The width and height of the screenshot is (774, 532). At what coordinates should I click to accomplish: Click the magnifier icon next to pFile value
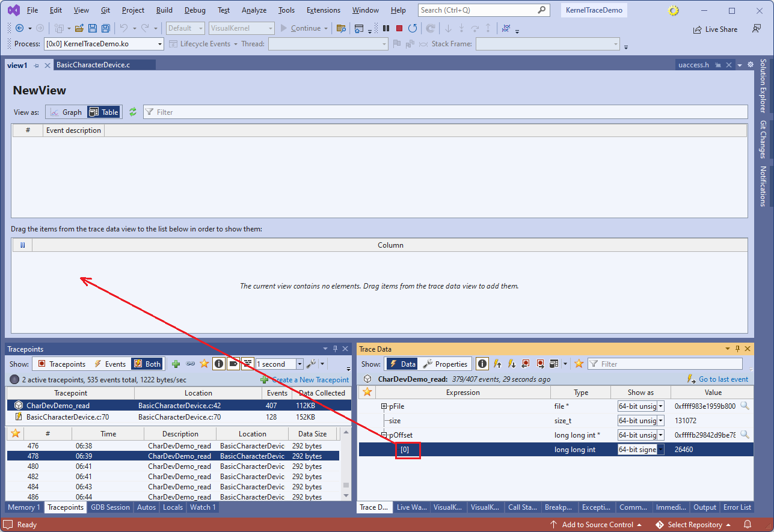point(745,406)
